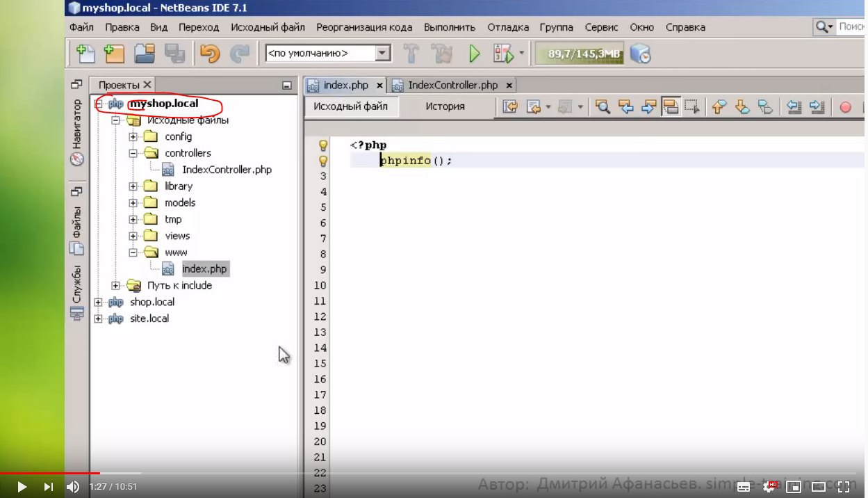Open the 'Файл' menu
The height and width of the screenshot is (498, 868).
click(x=81, y=27)
